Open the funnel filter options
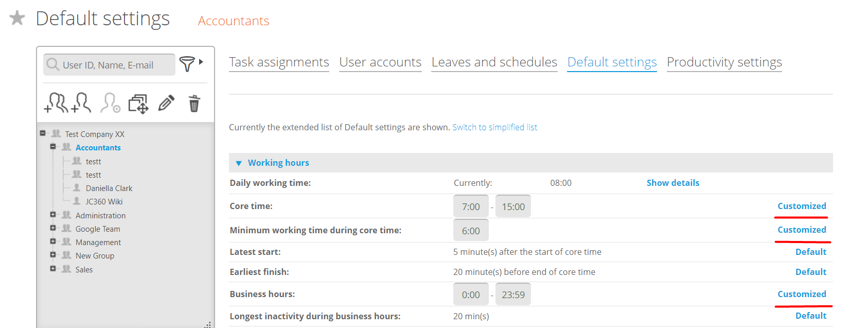 point(187,64)
